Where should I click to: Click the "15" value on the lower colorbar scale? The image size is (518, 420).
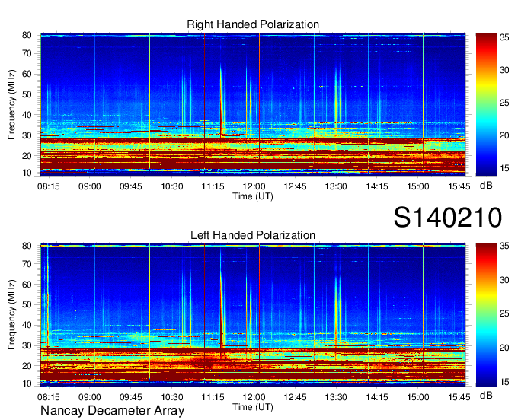click(504, 382)
